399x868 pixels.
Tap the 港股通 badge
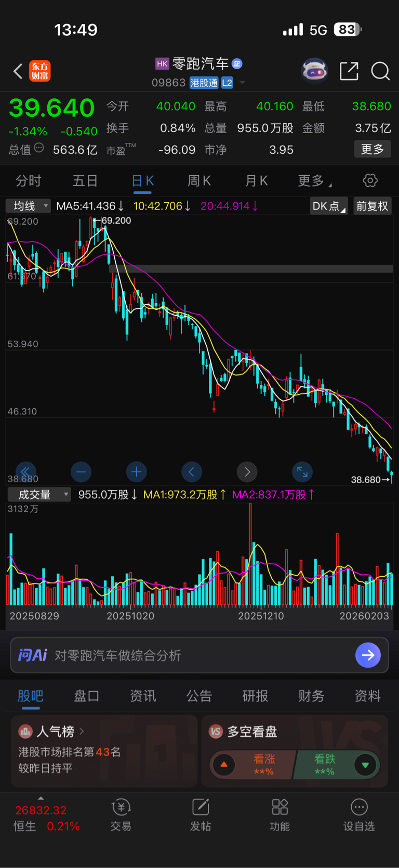pyautogui.click(x=204, y=83)
